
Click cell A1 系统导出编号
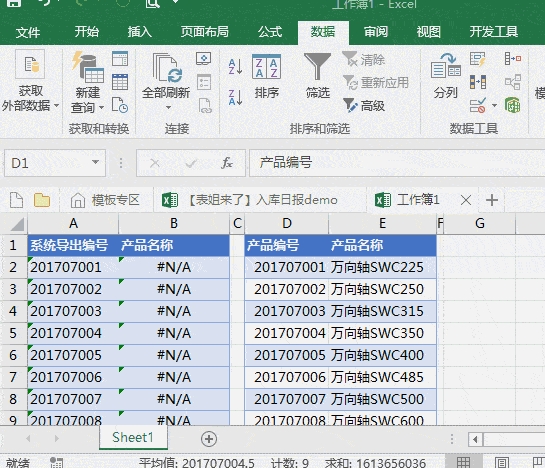click(73, 245)
